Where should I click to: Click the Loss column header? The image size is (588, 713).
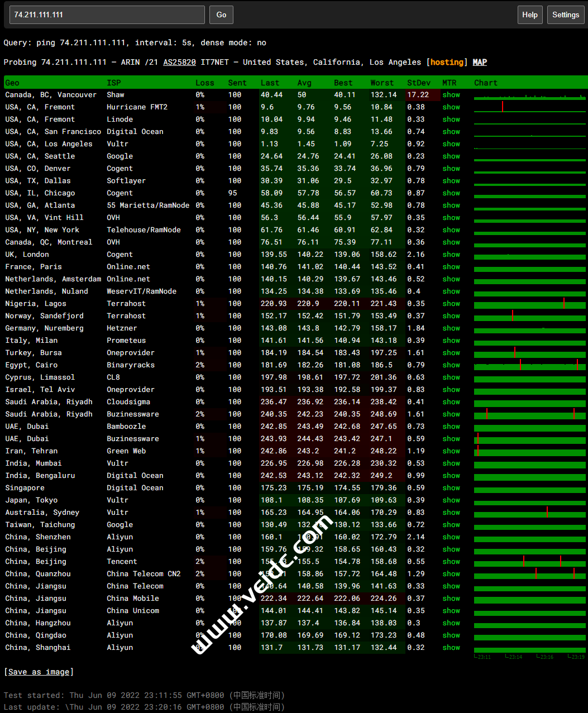pos(204,83)
